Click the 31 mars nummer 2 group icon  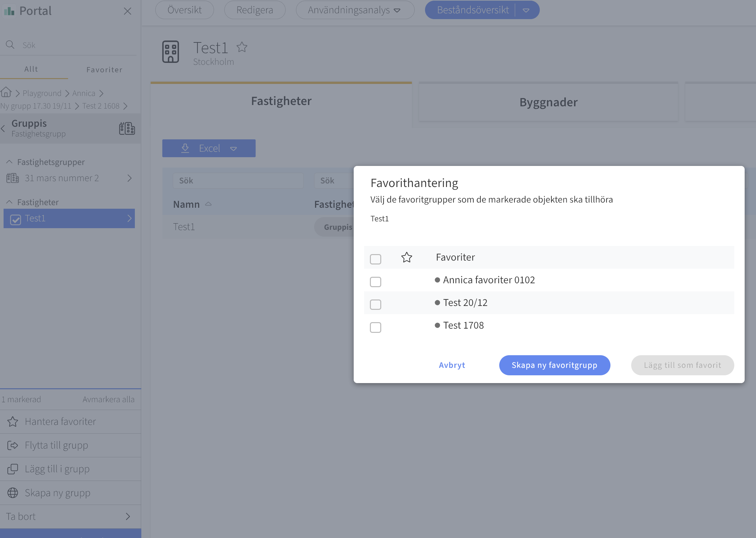pyautogui.click(x=13, y=178)
